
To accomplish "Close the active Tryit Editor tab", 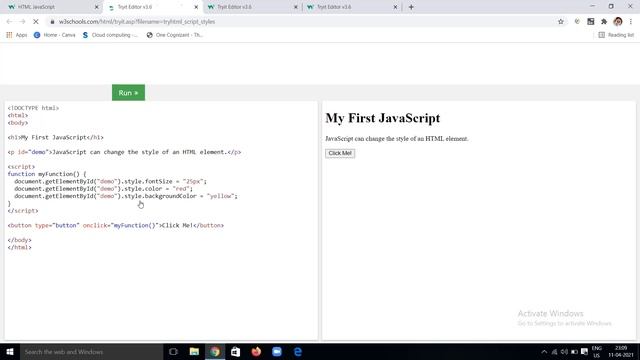I will click(x=196, y=7).
